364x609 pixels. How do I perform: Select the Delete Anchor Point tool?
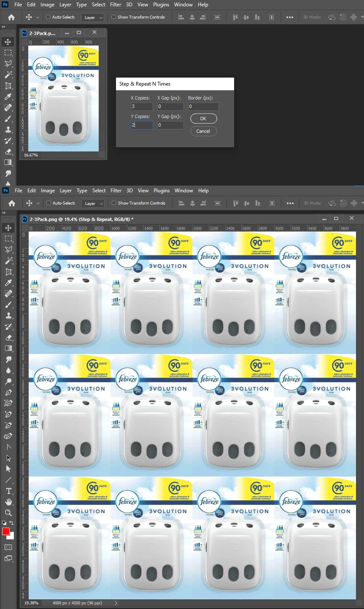8,425
